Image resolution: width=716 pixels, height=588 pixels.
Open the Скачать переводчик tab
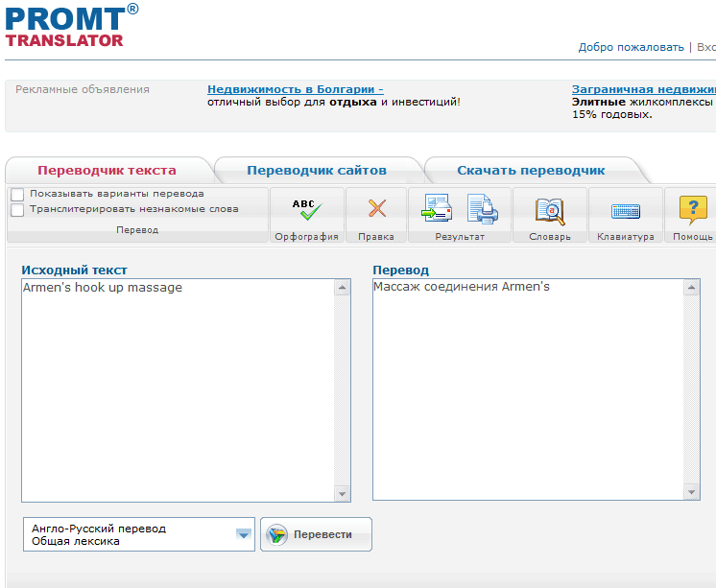click(531, 171)
